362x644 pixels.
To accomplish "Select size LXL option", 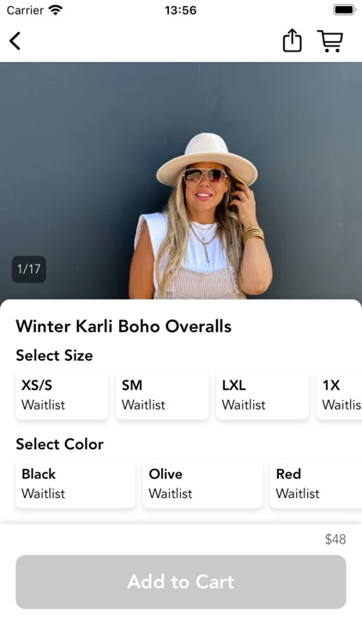I will [x=262, y=395].
